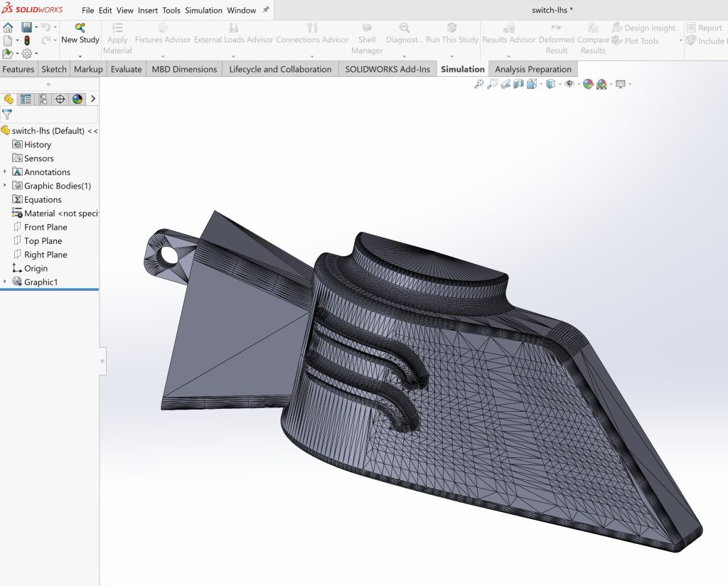Click the Zoom to Fit icon

[479, 84]
